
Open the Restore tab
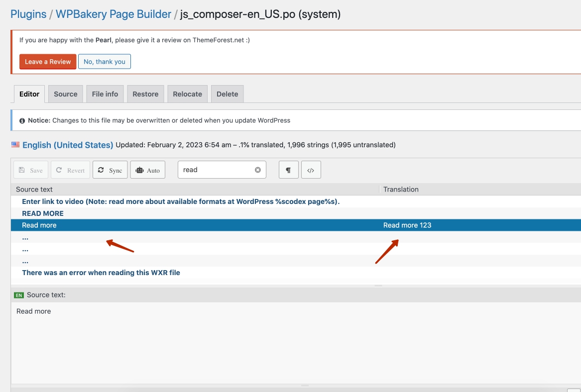coord(145,94)
